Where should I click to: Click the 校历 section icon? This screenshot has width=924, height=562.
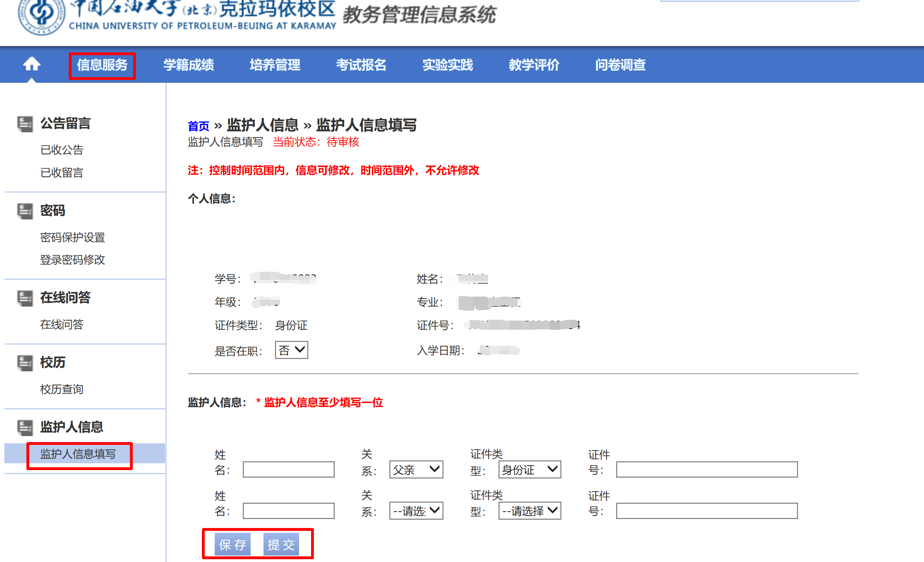tap(25, 363)
